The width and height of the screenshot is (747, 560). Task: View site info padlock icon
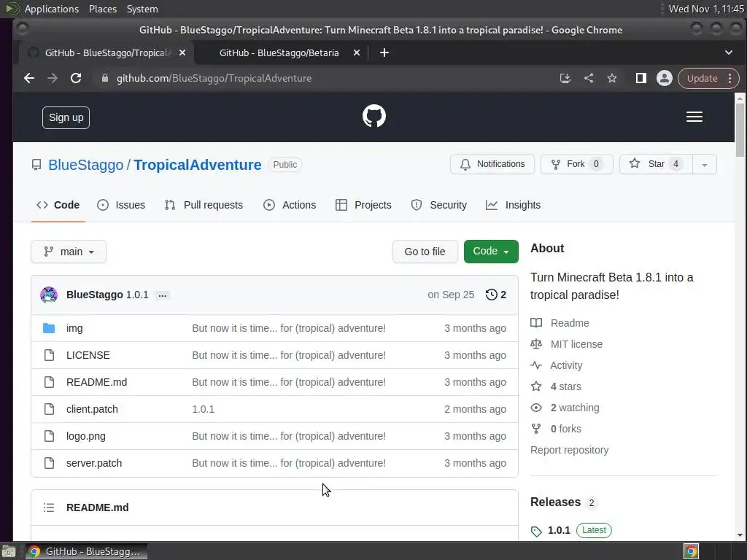point(105,78)
